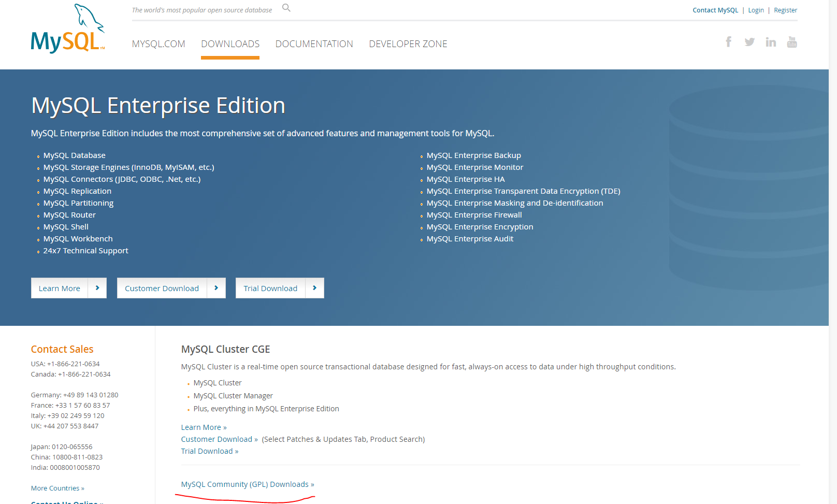Click the world's most popular database tagline
This screenshot has width=837, height=504.
202,10
